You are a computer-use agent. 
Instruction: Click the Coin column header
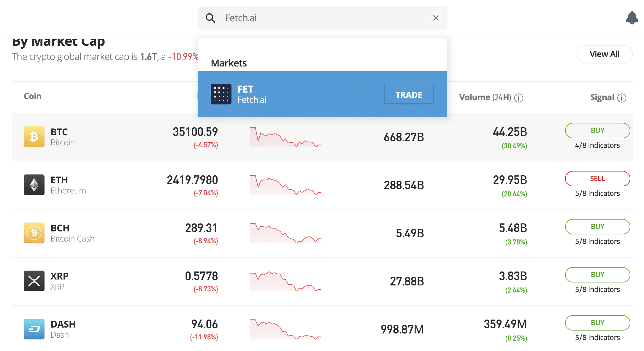pos(33,96)
